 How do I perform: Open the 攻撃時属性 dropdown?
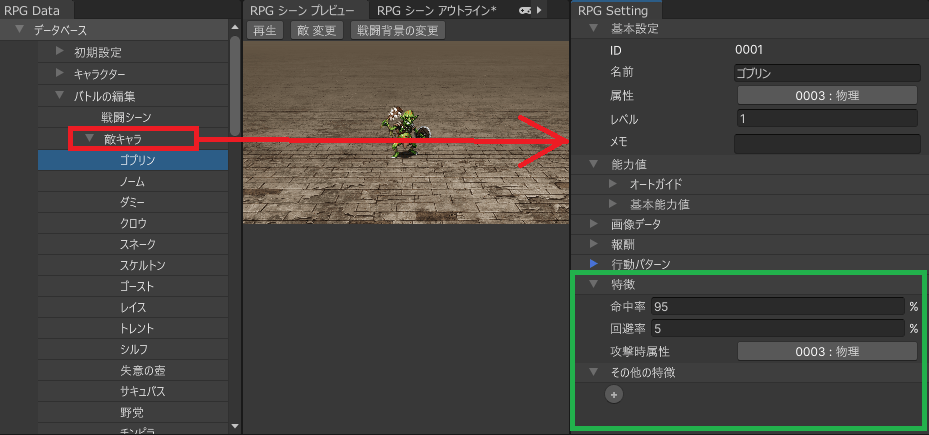click(827, 351)
